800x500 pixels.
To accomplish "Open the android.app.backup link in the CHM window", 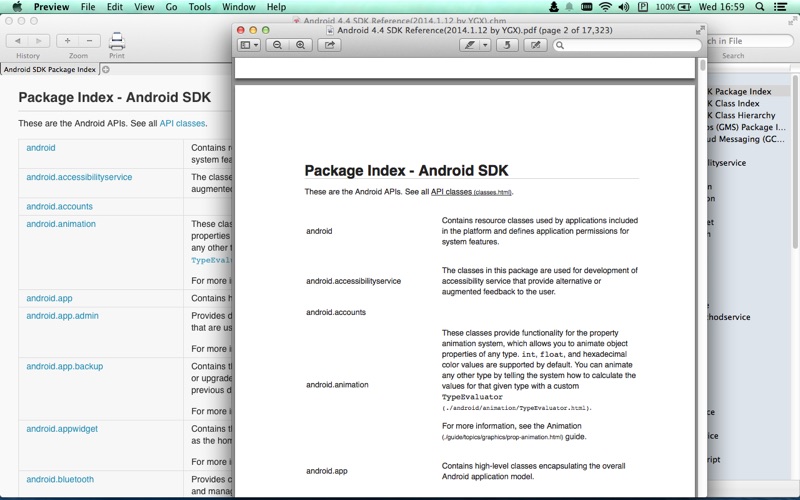I will point(64,366).
